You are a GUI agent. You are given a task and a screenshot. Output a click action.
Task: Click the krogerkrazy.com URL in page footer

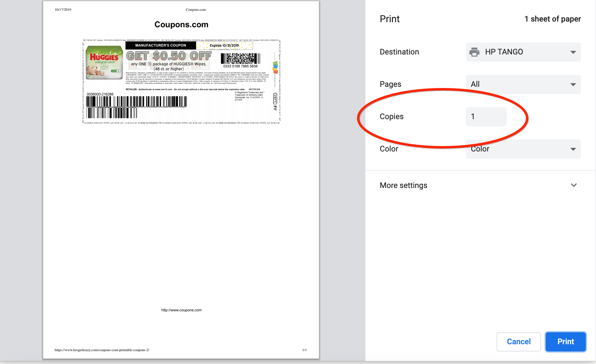click(x=102, y=350)
